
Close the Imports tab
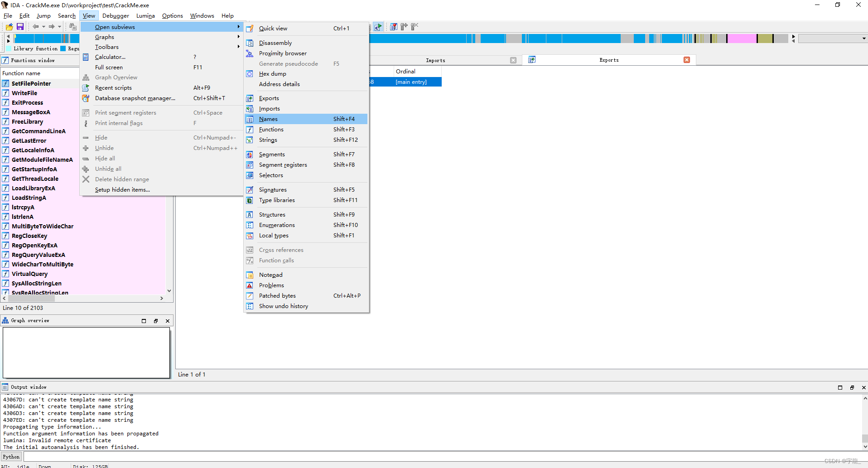point(513,60)
